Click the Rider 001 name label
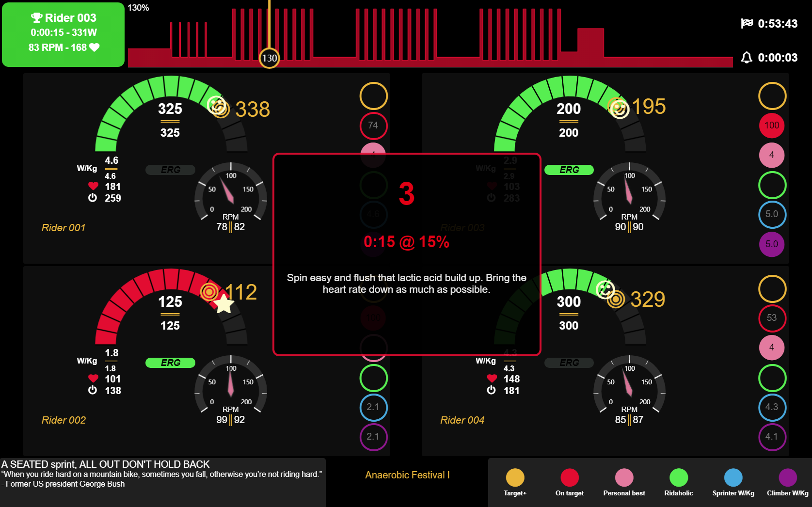812x507 pixels. click(x=64, y=228)
